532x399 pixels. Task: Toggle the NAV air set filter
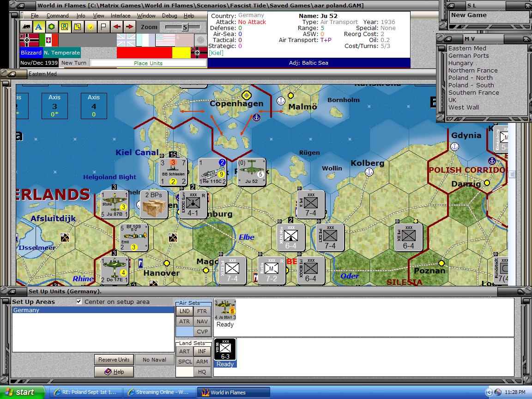tap(202, 321)
